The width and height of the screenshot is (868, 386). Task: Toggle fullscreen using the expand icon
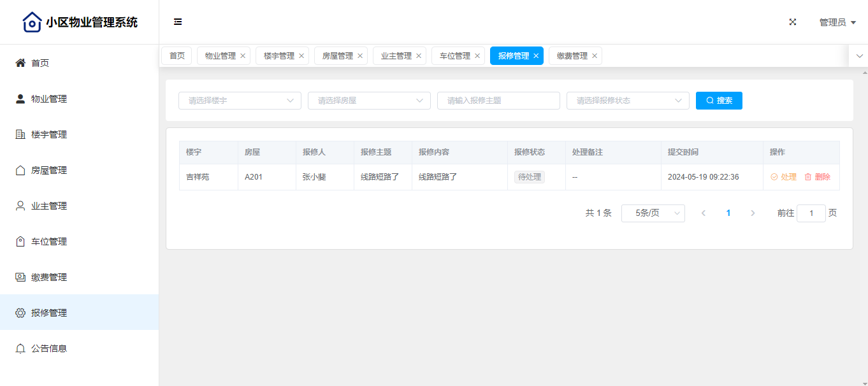793,22
